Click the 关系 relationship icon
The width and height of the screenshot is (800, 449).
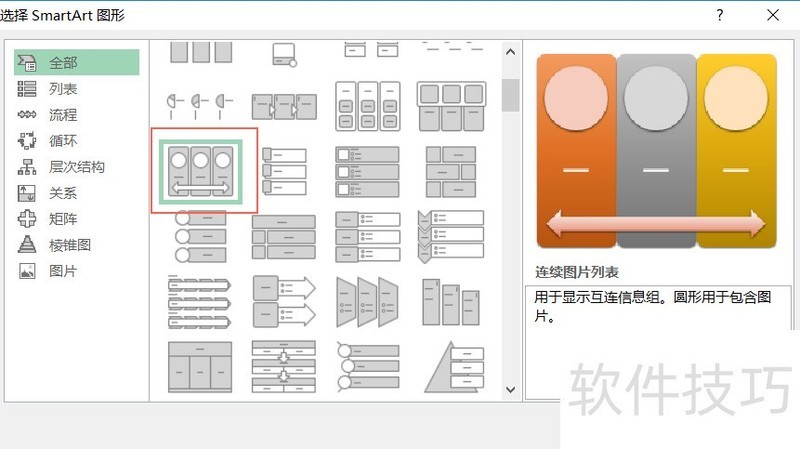click(27, 193)
